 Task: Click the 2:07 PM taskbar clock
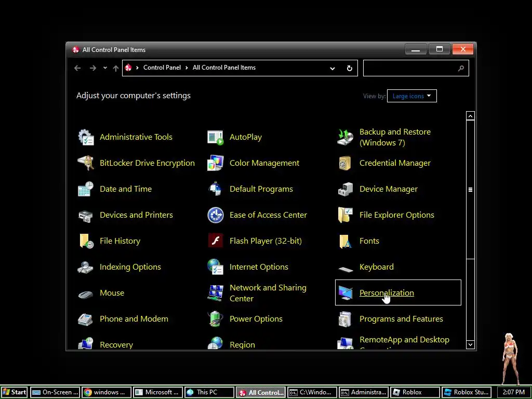pos(514,392)
